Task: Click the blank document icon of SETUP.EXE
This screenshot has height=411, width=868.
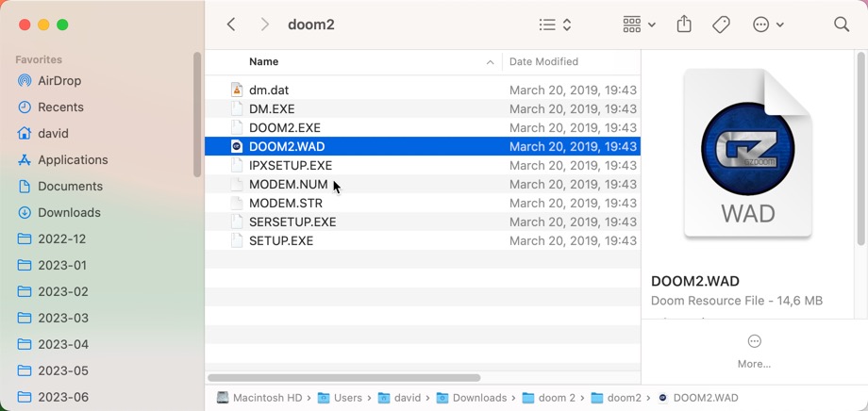Action: point(237,240)
